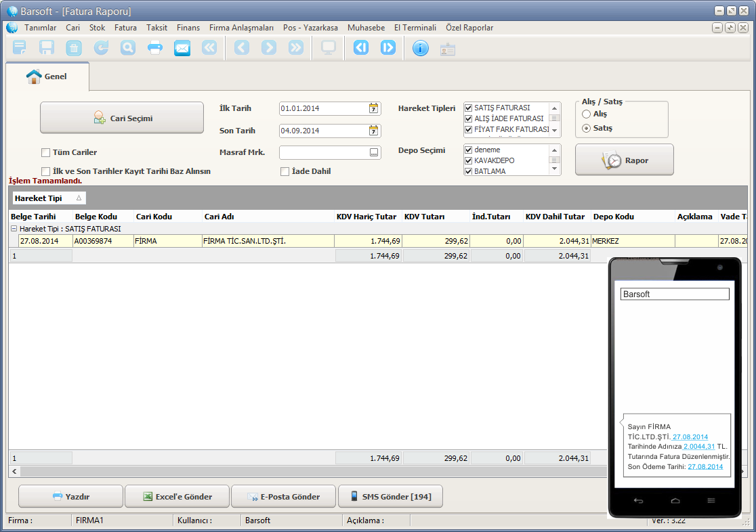756x532 pixels.
Task: Open calendar picker for İlk Tarih
Action: 373,108
